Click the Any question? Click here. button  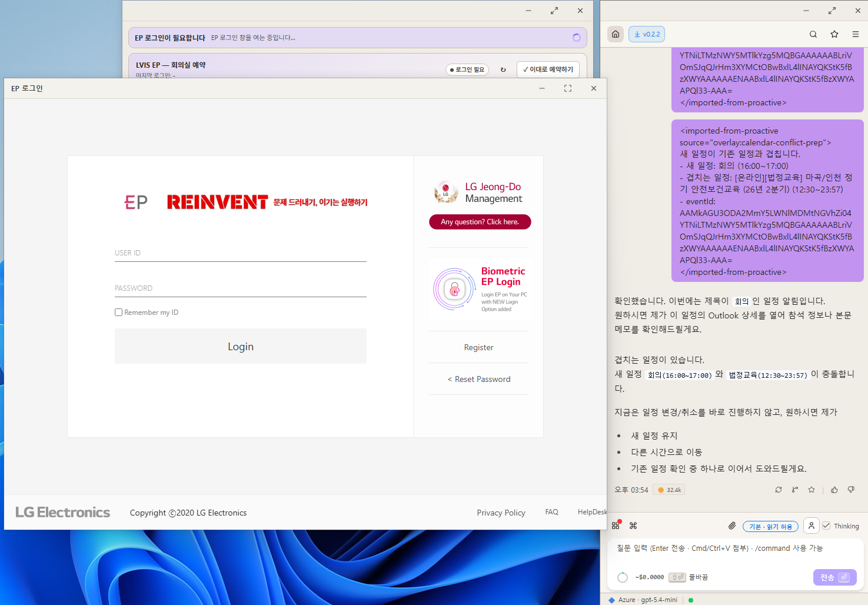coord(480,222)
